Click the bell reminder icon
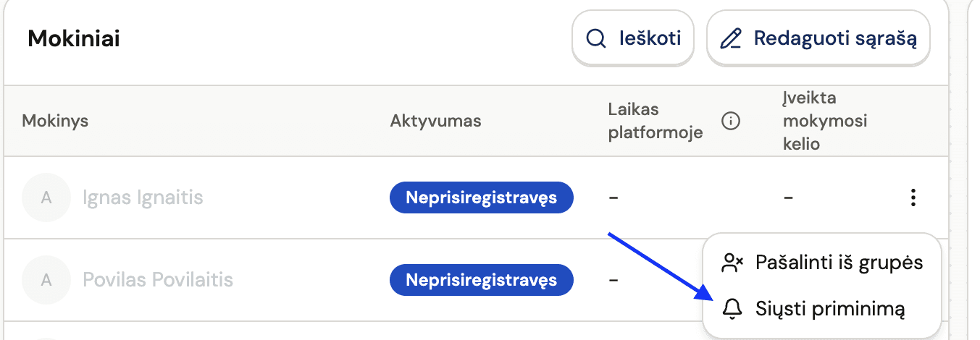This screenshot has height=340, width=980. 732,309
